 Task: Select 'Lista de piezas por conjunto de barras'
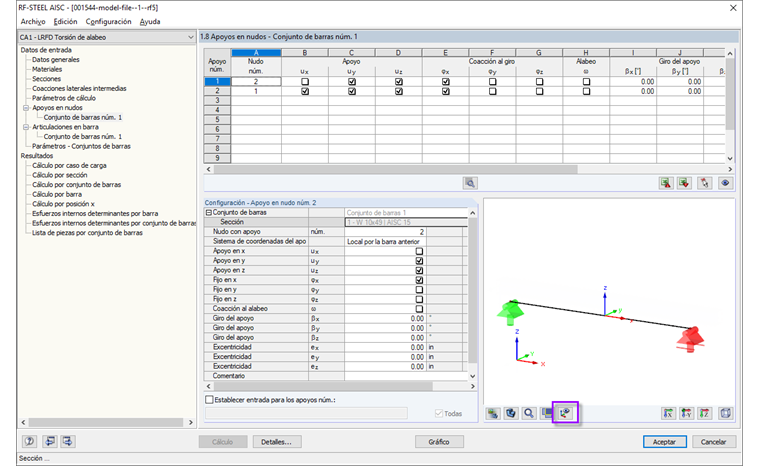click(x=87, y=233)
